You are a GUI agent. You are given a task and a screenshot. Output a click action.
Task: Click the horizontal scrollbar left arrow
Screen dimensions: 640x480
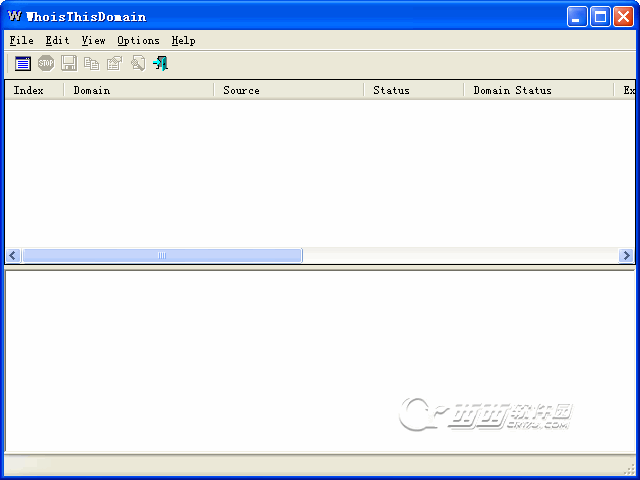point(13,256)
